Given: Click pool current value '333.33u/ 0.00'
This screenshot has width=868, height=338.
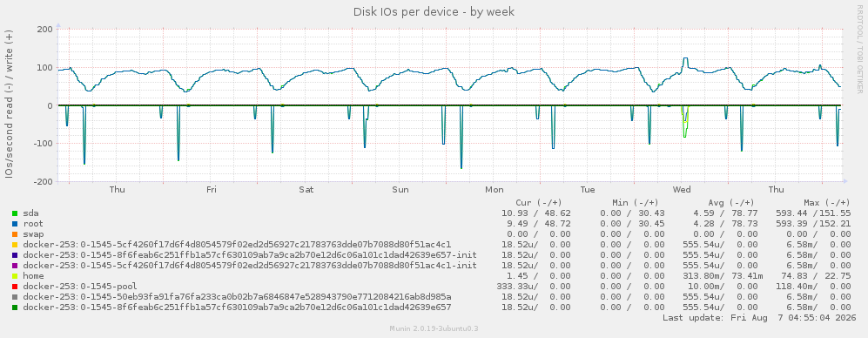Looking at the screenshot, I should point(535,287).
